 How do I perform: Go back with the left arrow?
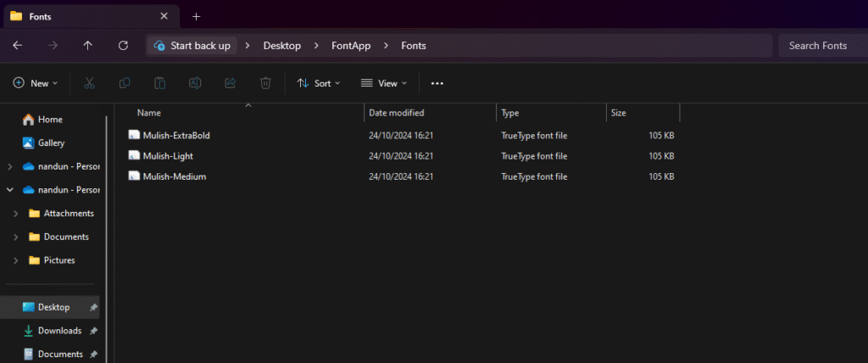(18, 46)
